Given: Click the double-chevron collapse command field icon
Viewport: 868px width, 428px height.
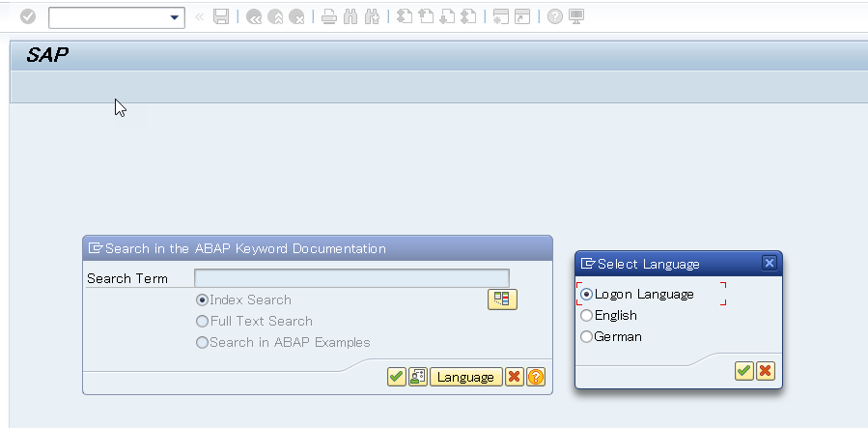Looking at the screenshot, I should (199, 17).
